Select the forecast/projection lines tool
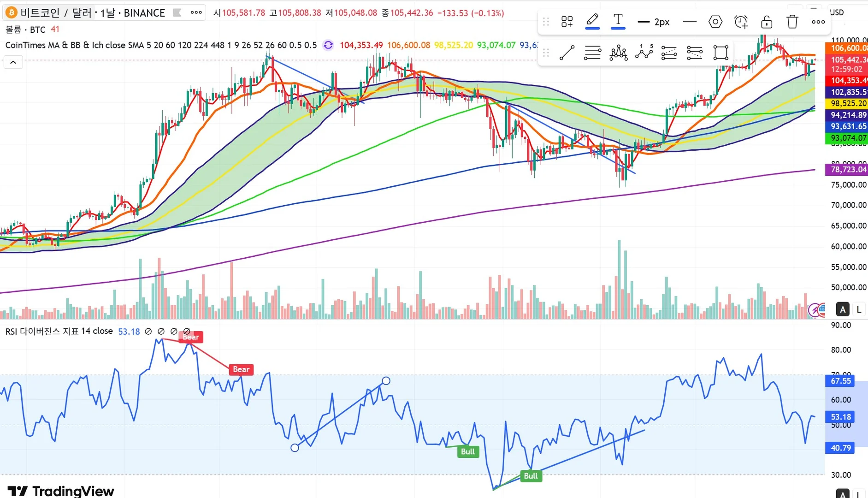Image resolution: width=868 pixels, height=498 pixels. coord(669,53)
